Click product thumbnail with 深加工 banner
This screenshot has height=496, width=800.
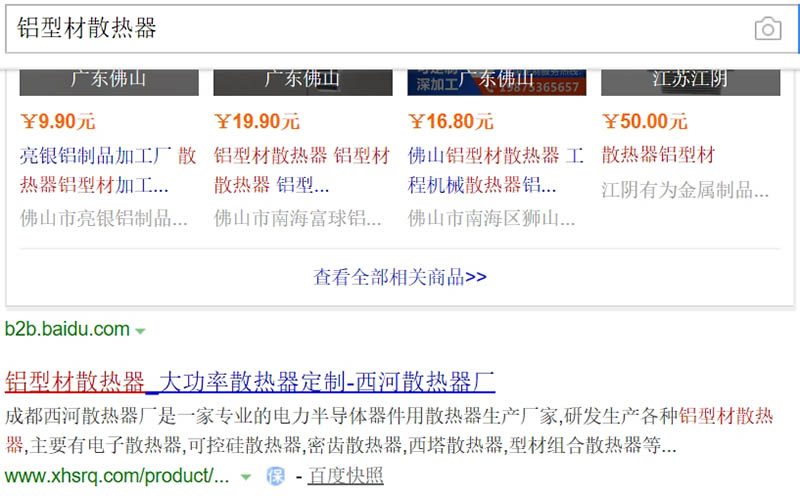[497, 82]
